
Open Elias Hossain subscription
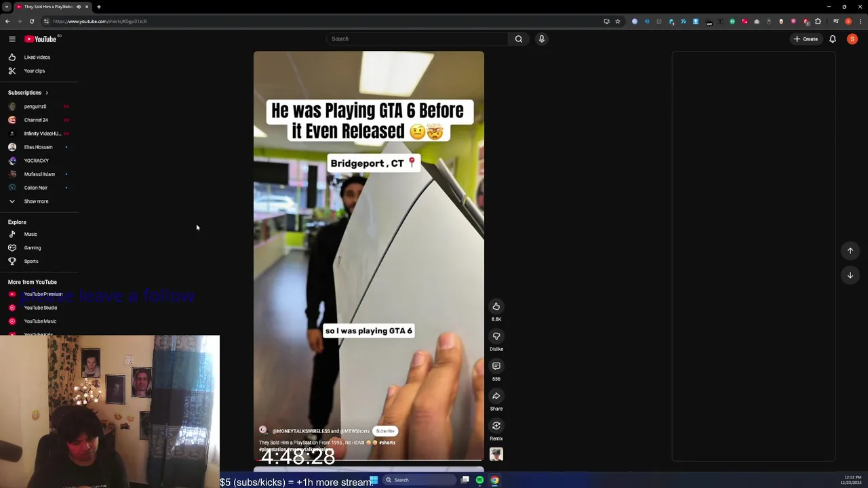point(39,147)
